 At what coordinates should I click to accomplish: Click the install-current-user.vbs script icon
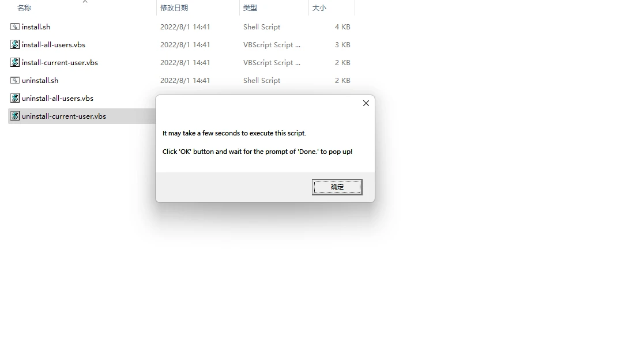tap(15, 62)
